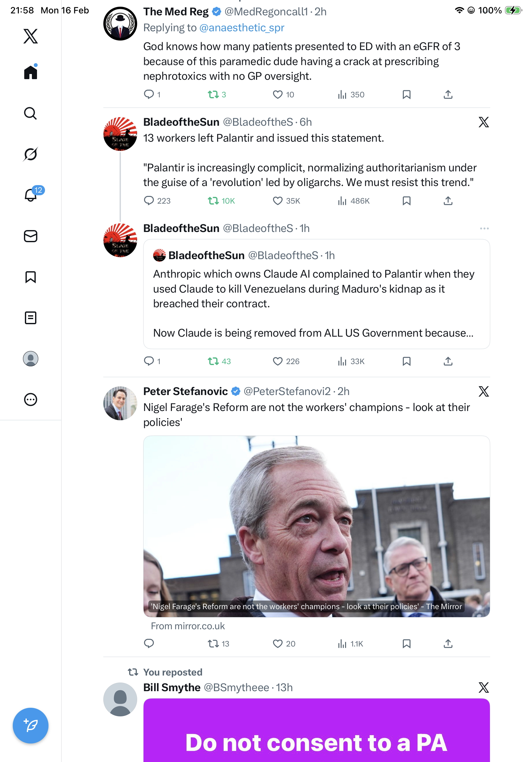
Task: Open Profile from the sidebar
Action: tap(31, 359)
